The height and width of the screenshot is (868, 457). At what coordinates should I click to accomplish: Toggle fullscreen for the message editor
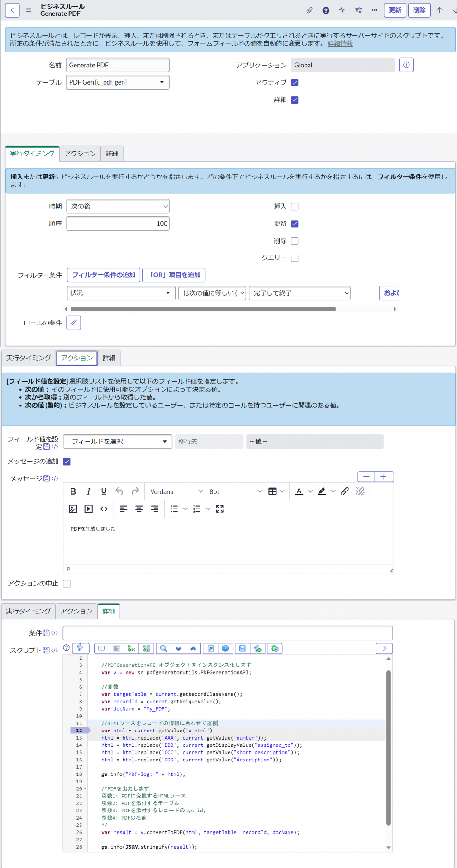[220, 509]
